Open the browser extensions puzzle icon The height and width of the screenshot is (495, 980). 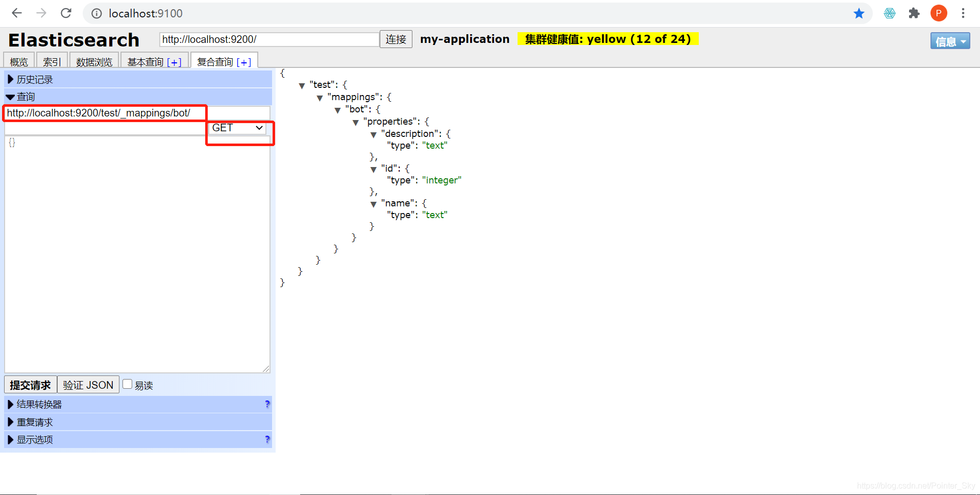tap(914, 13)
